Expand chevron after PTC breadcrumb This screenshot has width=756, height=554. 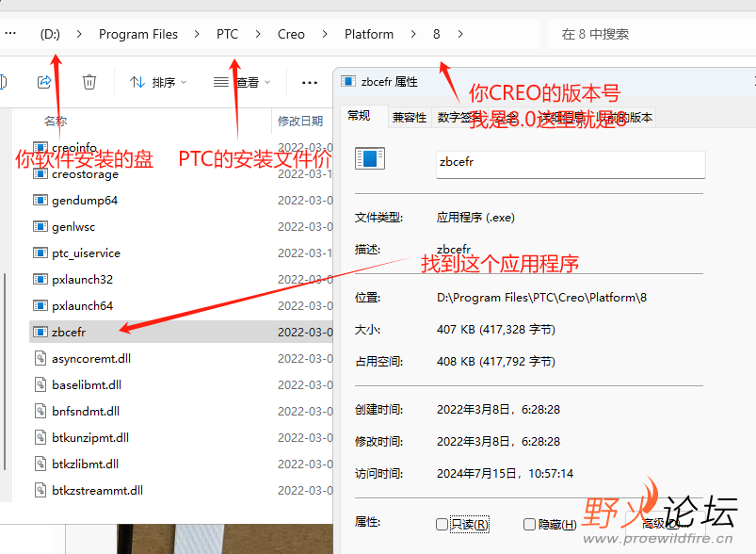click(258, 34)
